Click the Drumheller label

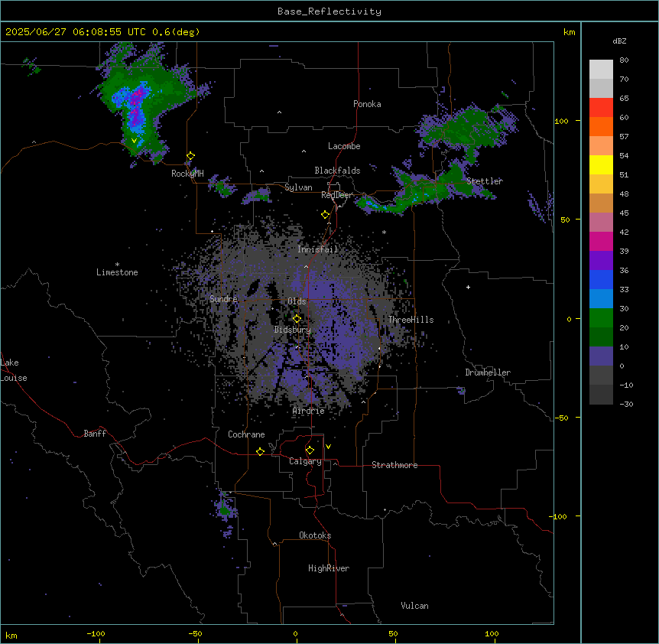488,372
